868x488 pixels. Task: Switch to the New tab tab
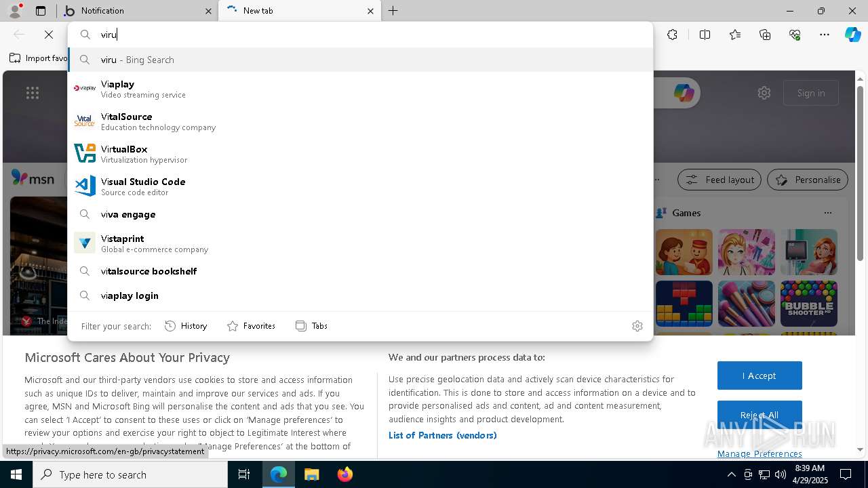[298, 11]
